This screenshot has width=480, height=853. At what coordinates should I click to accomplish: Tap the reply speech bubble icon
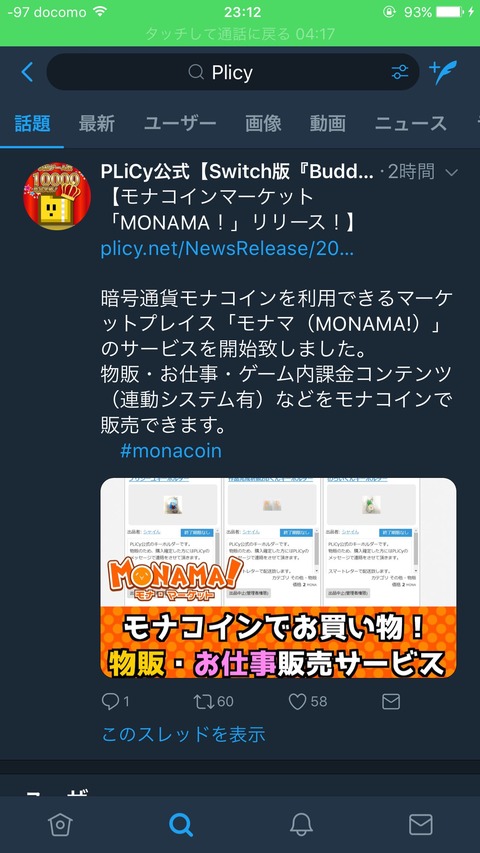click(x=110, y=701)
